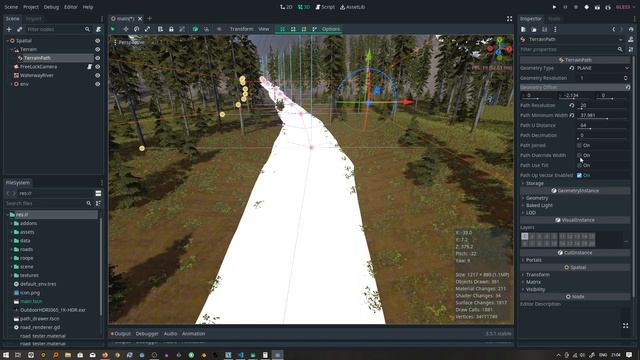Select the Rotate Mode tool
This screenshot has width=640, height=360.
[137, 29]
